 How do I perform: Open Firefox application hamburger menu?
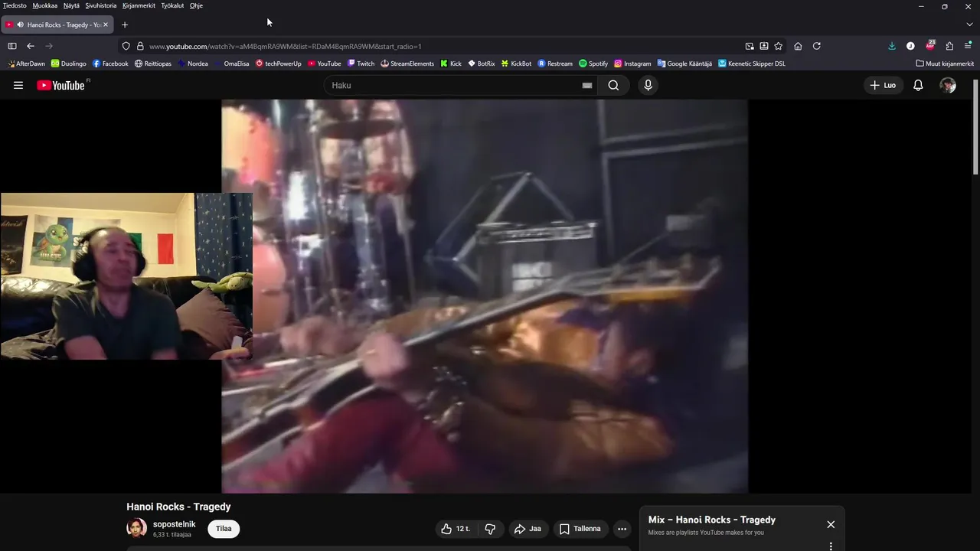pyautogui.click(x=969, y=46)
